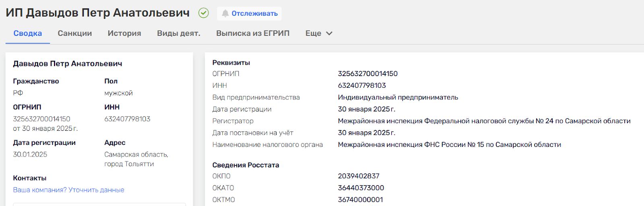Select ОКАТО value 36440373000
644x206 pixels.
tap(361, 188)
